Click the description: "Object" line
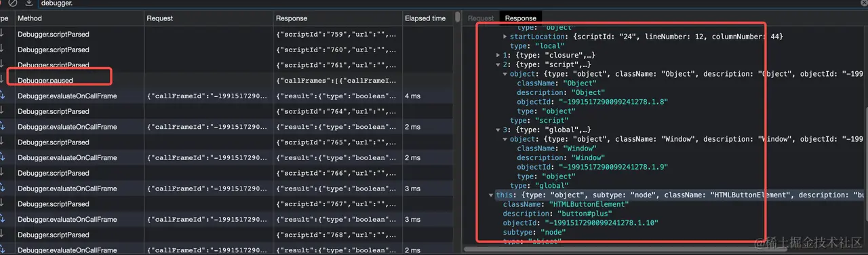The height and width of the screenshot is (255, 868). [560, 92]
